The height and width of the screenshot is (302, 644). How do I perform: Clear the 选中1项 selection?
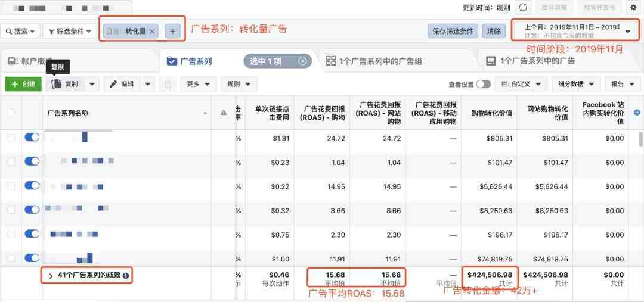click(302, 61)
